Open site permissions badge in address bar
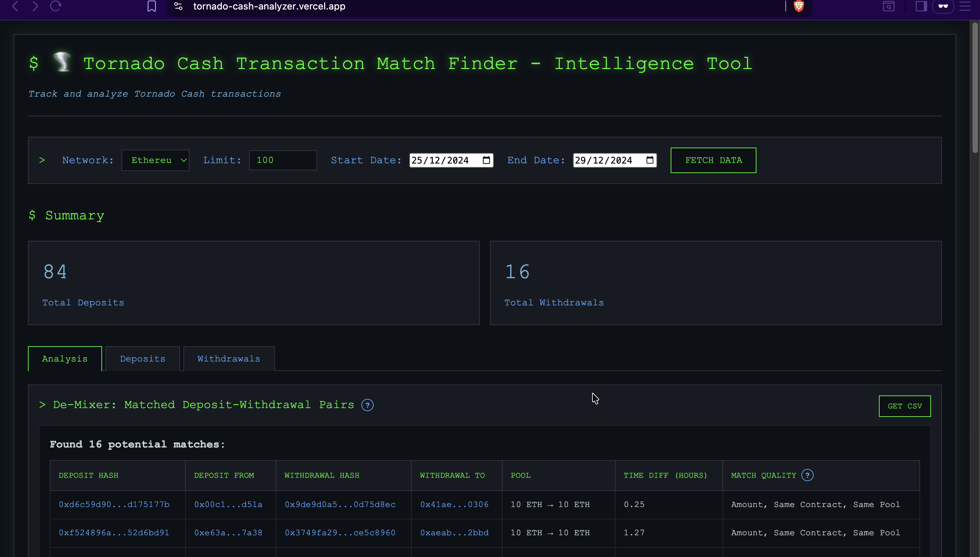The width and height of the screenshot is (980, 557). point(178,6)
